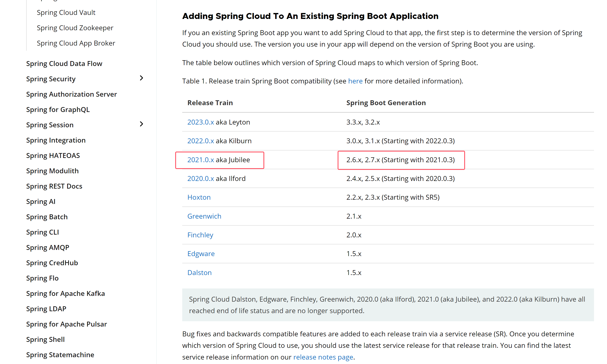Open the 2022.0.x Kilburn release link
Image resolution: width=607 pixels, height=364 pixels.
(200, 141)
